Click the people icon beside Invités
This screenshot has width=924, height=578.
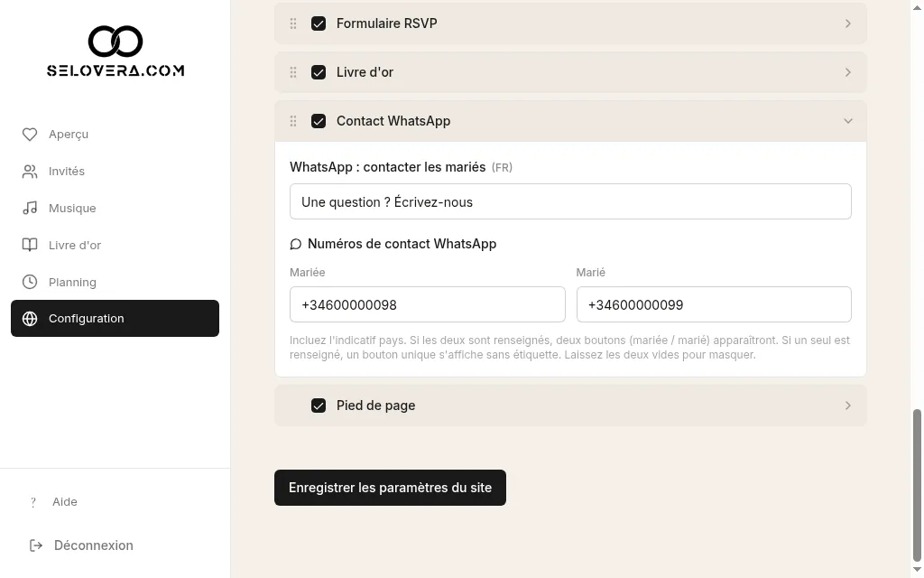point(30,172)
